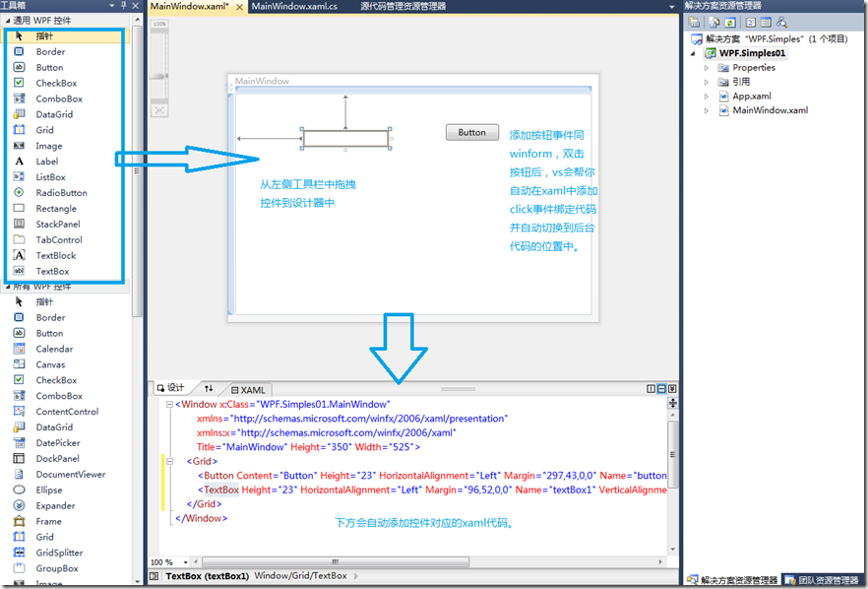Click the View Designer icon in Solution Explorer

(x=766, y=23)
